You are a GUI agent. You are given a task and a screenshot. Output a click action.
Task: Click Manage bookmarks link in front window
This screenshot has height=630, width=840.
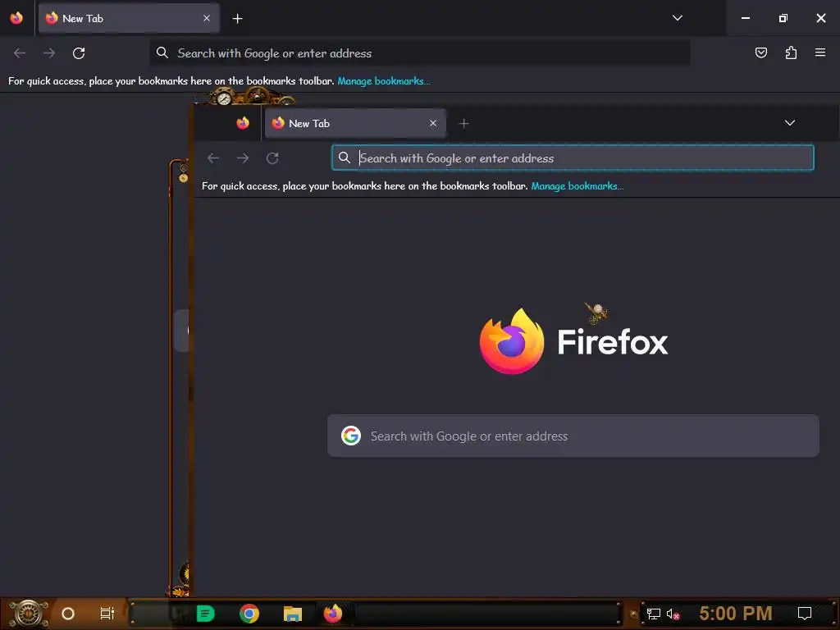[x=577, y=186]
